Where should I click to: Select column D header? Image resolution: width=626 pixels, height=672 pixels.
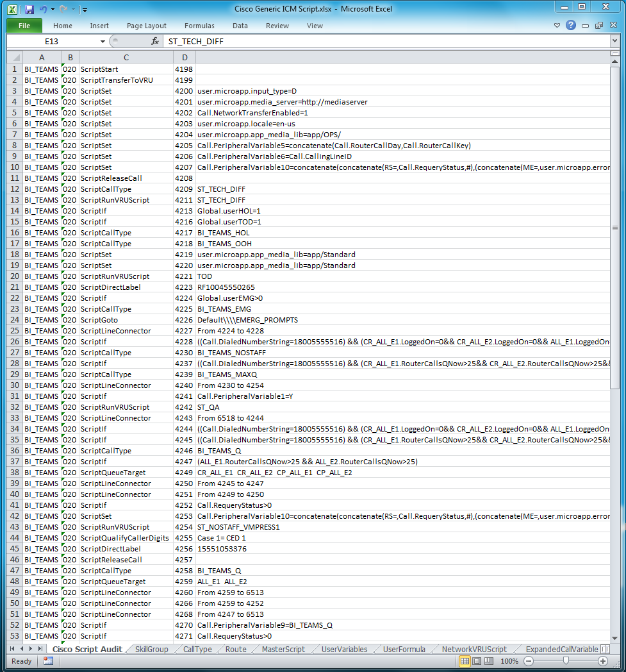(185, 58)
